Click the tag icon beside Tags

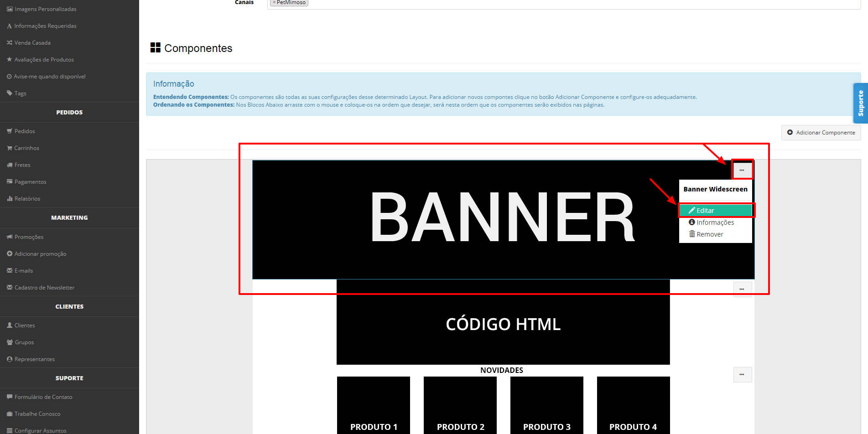(10, 93)
